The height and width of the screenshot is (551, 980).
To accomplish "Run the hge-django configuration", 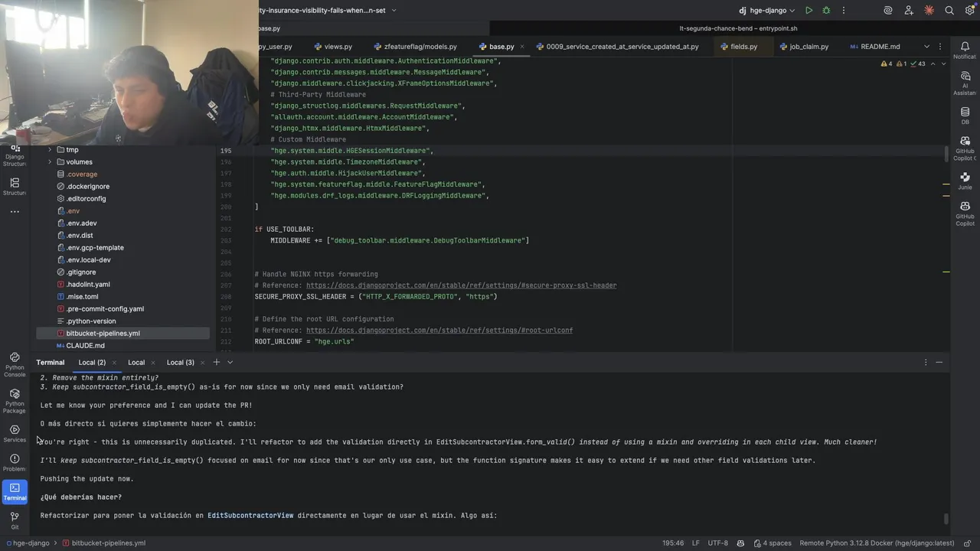I will coord(808,11).
